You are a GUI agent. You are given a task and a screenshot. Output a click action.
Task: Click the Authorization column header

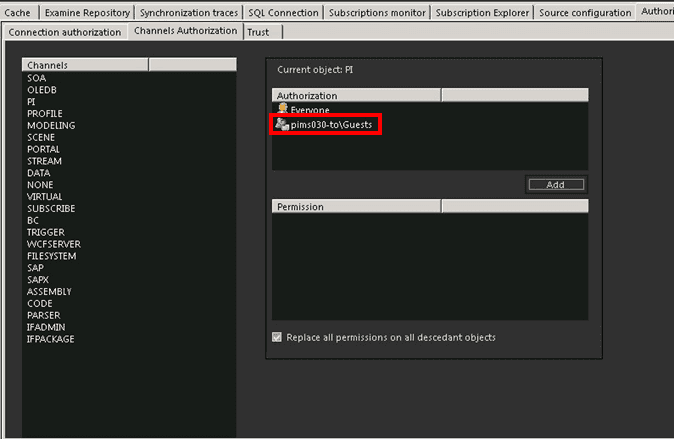pos(356,95)
